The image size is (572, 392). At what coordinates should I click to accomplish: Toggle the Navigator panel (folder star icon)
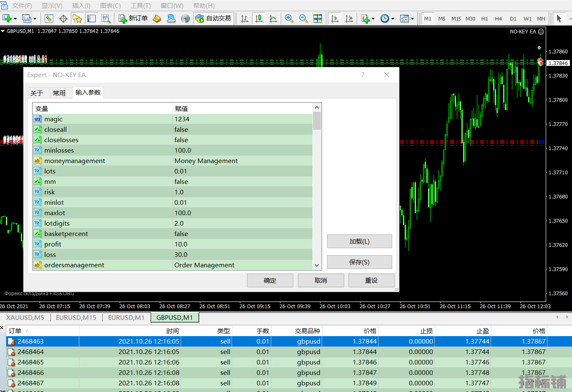click(x=77, y=18)
